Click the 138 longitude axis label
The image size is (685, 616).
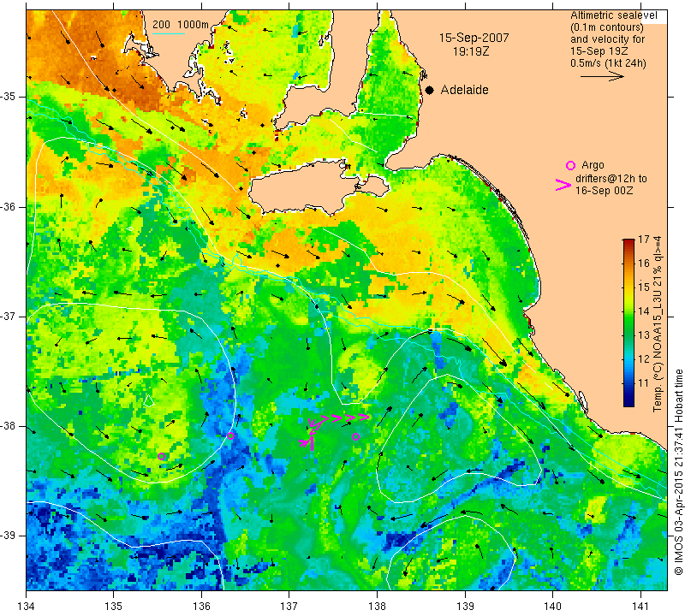pos(377,606)
